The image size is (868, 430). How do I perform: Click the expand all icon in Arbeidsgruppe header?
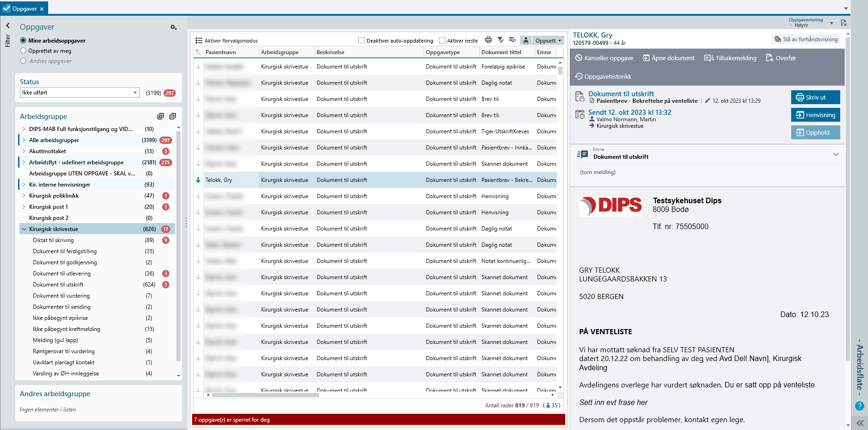pos(161,117)
